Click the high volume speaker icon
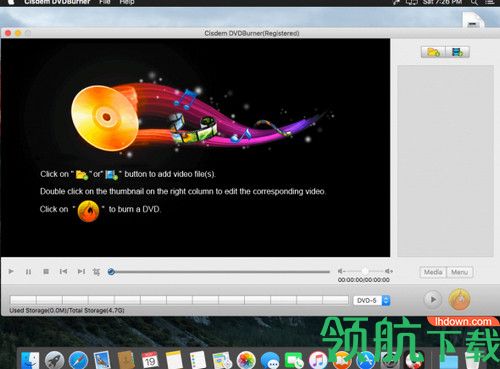The height and width of the screenshot is (369, 500). (389, 271)
